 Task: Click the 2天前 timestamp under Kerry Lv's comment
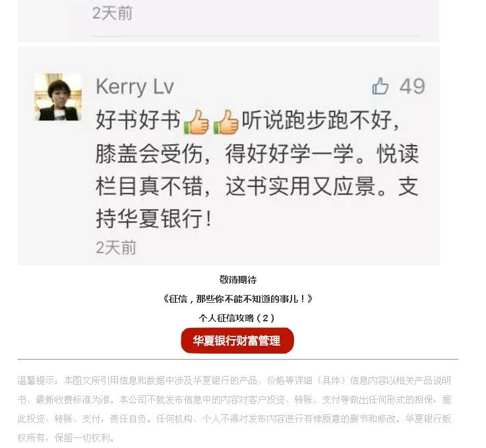[116, 247]
